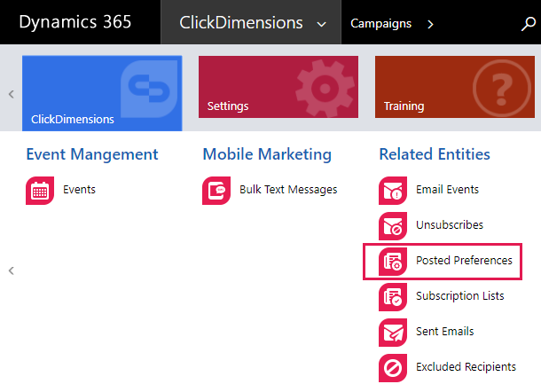Viewport: 541px width, 392px height.
Task: Open the Posted Preferences link
Action: pyautogui.click(x=464, y=261)
